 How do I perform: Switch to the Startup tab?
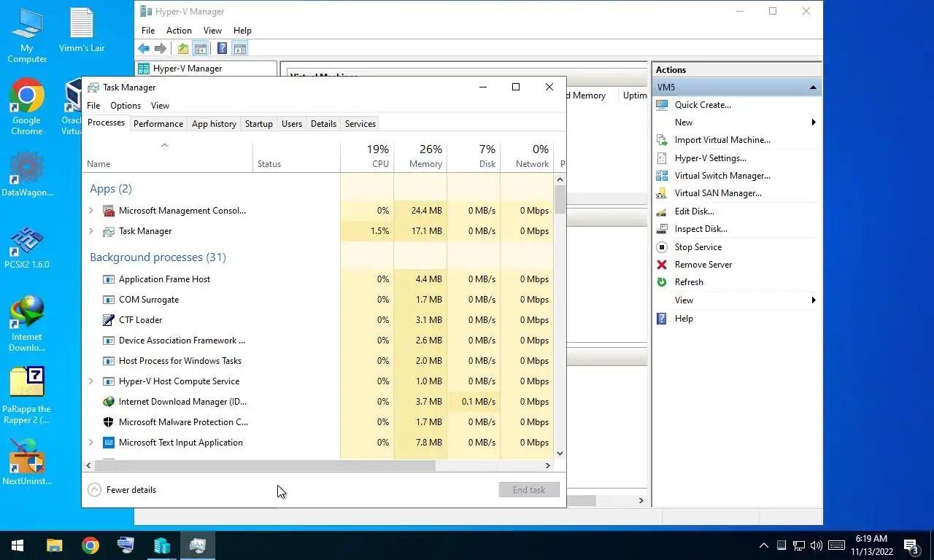(x=258, y=124)
